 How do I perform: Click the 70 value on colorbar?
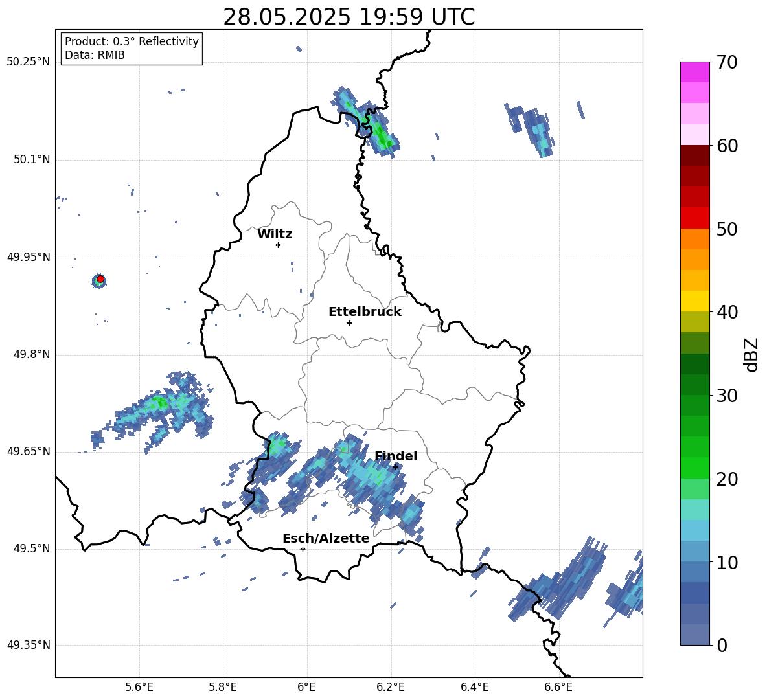click(x=727, y=62)
